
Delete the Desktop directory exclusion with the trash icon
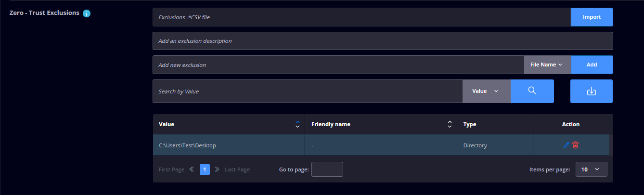tap(576, 145)
